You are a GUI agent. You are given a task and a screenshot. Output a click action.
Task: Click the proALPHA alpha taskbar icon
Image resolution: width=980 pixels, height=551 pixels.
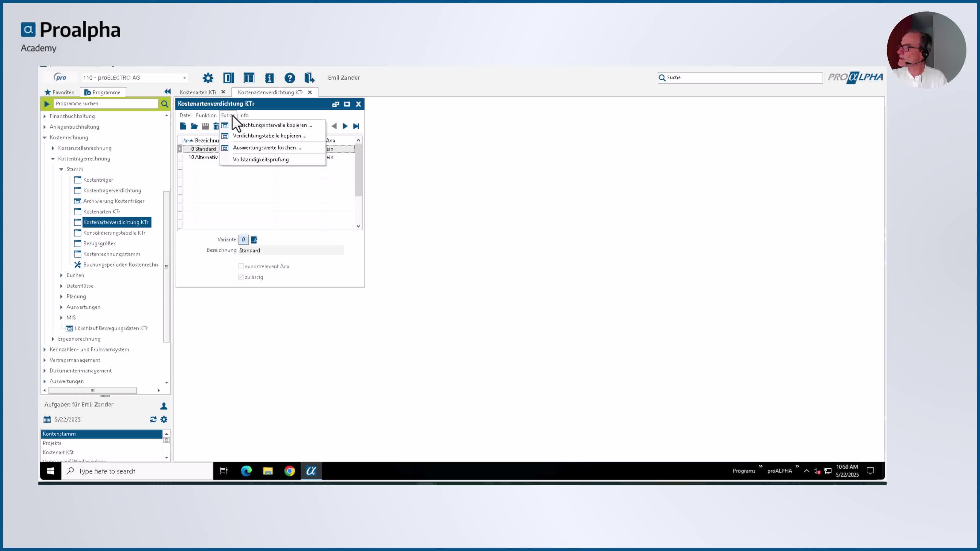point(311,471)
